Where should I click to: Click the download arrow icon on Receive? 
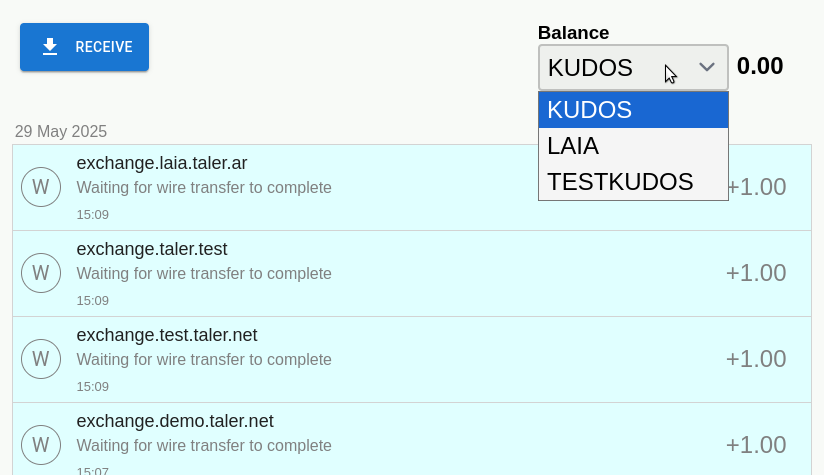coord(50,47)
